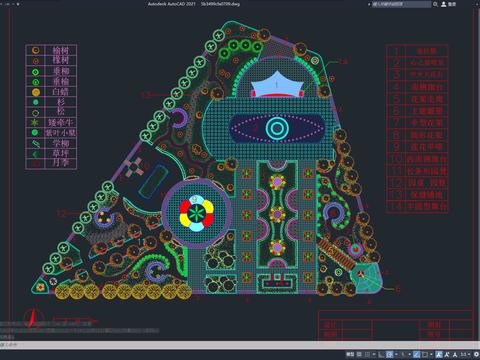
Task: Open the user sign-in account icon
Action: pyautogui.click(x=444, y=4)
